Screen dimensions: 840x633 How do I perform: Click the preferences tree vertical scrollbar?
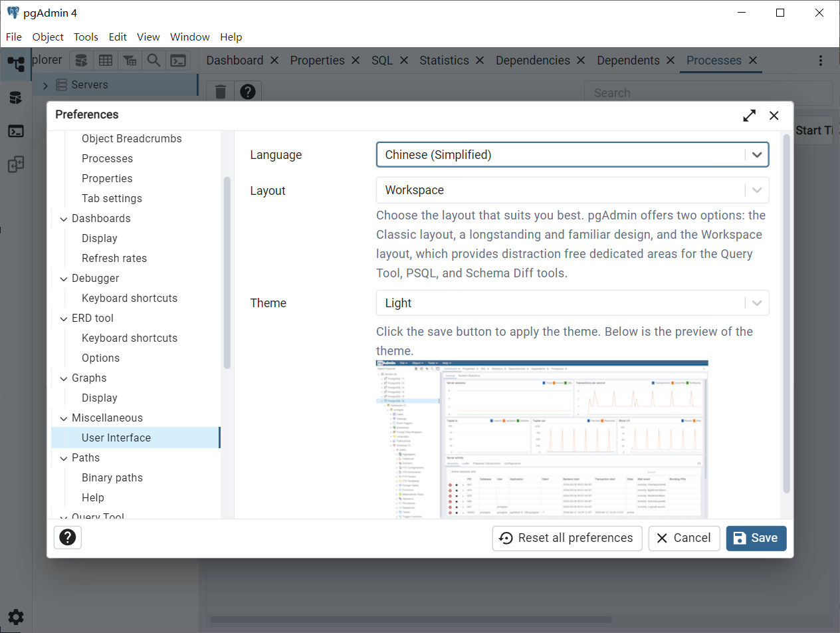(227, 273)
